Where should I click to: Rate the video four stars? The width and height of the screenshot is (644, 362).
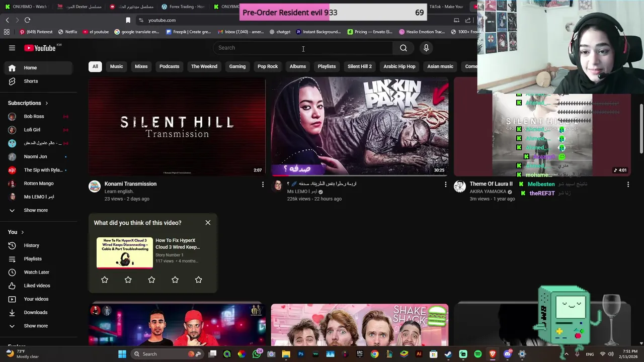coord(175,280)
